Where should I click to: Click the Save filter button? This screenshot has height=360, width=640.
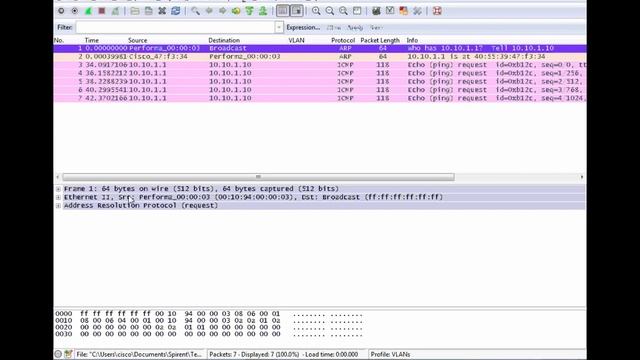[x=376, y=27]
